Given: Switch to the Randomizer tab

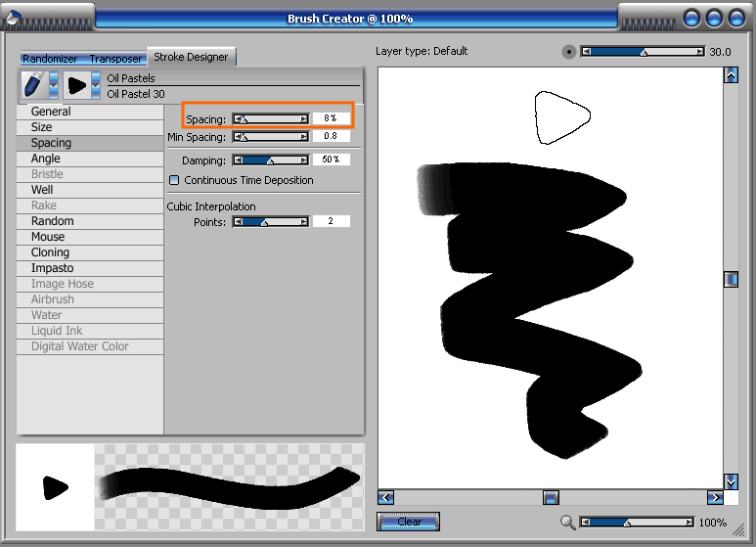Looking at the screenshot, I should [x=50, y=59].
